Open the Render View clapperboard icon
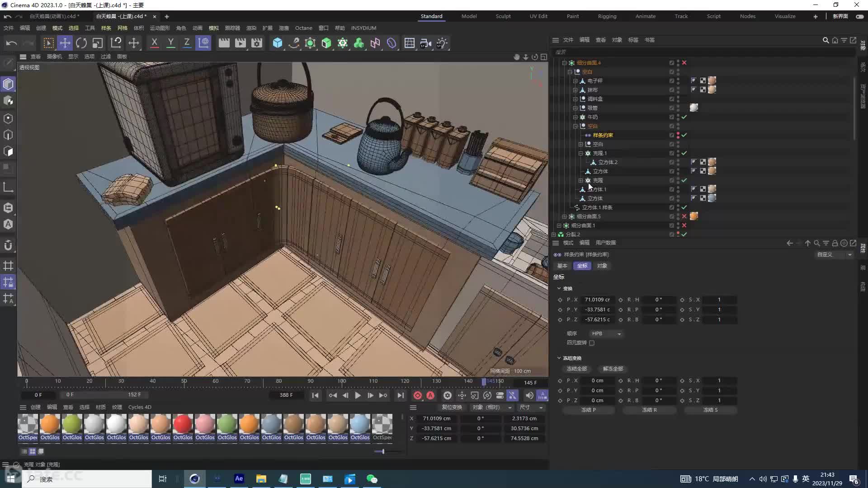The height and width of the screenshot is (488, 868). point(224,43)
